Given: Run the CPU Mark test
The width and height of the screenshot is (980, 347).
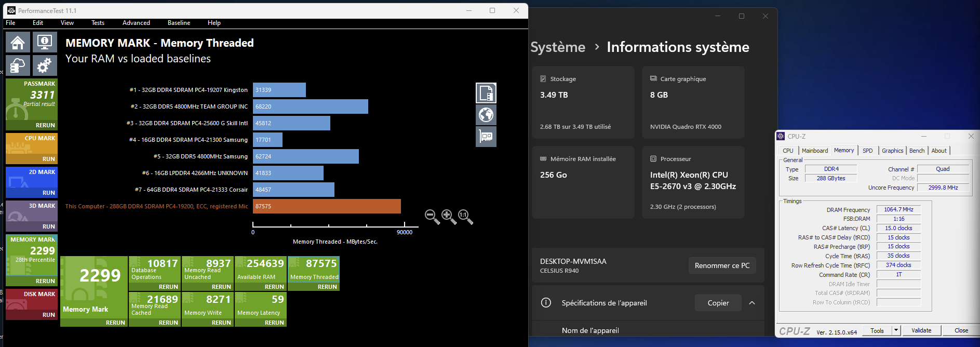Looking at the screenshot, I should [48, 159].
